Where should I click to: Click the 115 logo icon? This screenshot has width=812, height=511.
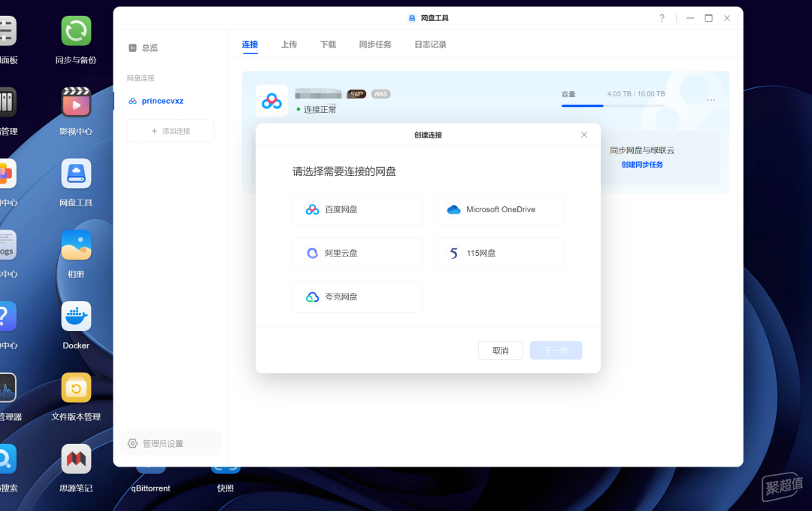(453, 253)
